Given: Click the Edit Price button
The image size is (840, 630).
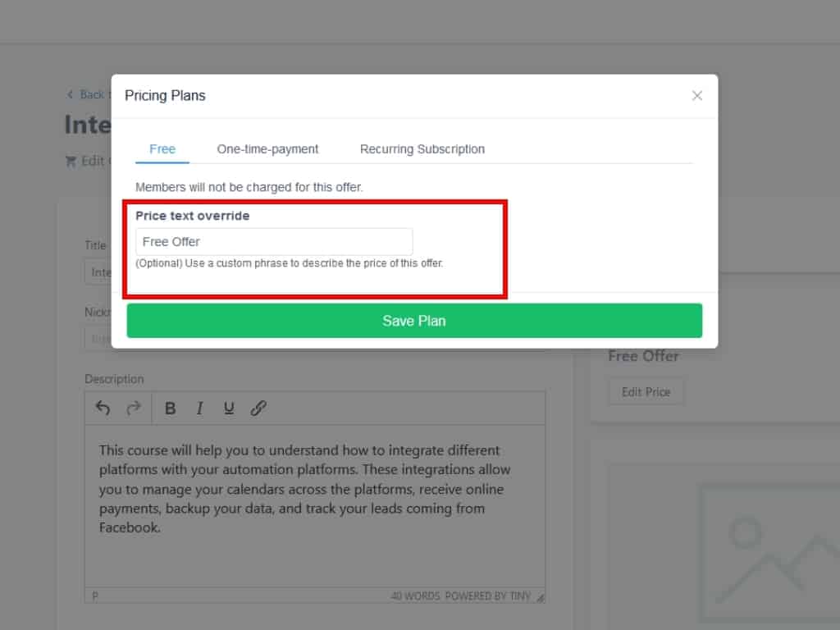Looking at the screenshot, I should (x=646, y=392).
